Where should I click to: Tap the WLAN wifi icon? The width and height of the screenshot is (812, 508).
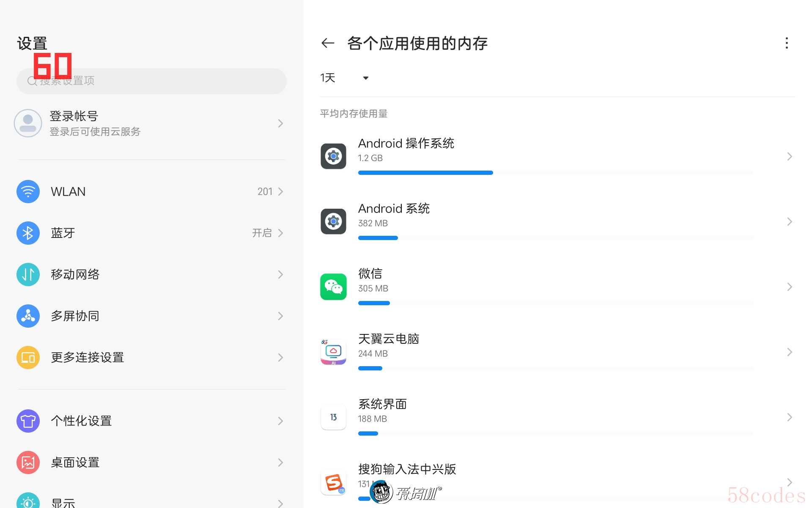pos(28,192)
